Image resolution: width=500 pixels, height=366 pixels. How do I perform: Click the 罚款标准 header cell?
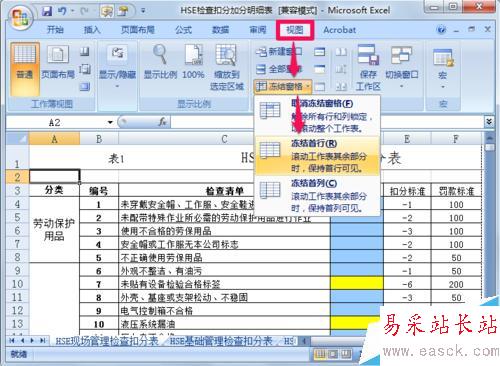click(456, 191)
